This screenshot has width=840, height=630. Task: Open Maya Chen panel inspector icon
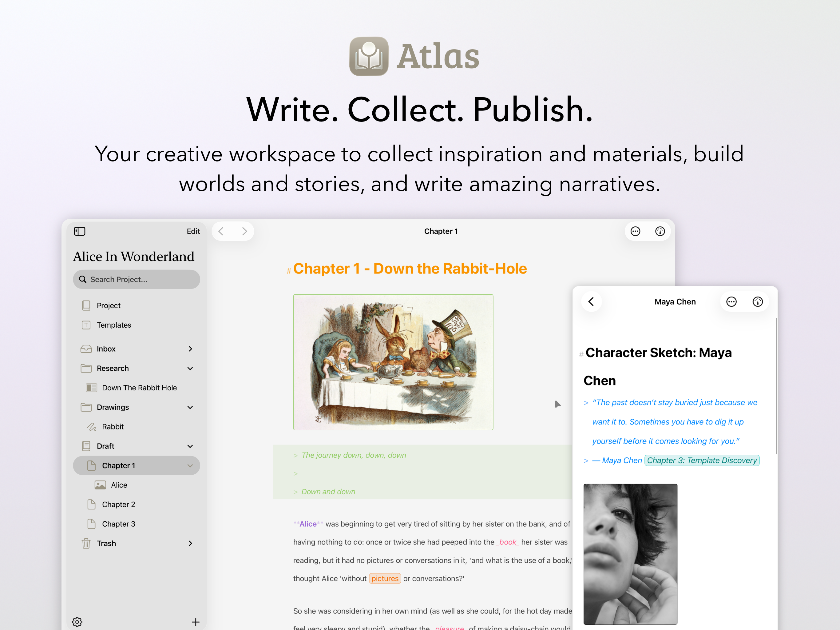tap(758, 302)
